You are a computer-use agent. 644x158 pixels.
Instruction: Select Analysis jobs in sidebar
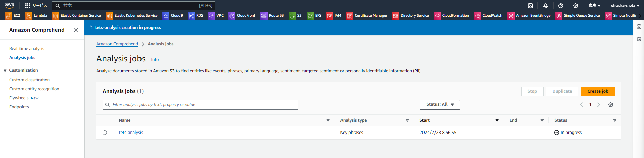tap(22, 58)
